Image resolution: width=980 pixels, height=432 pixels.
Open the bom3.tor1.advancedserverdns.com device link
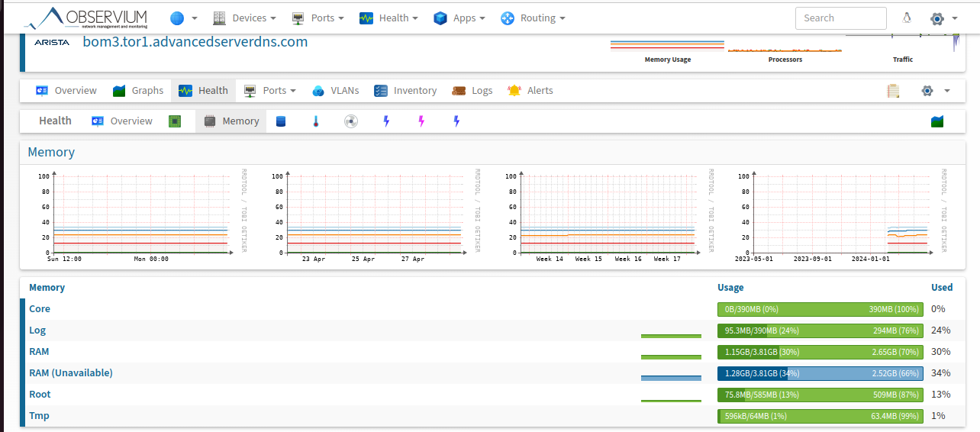point(195,42)
